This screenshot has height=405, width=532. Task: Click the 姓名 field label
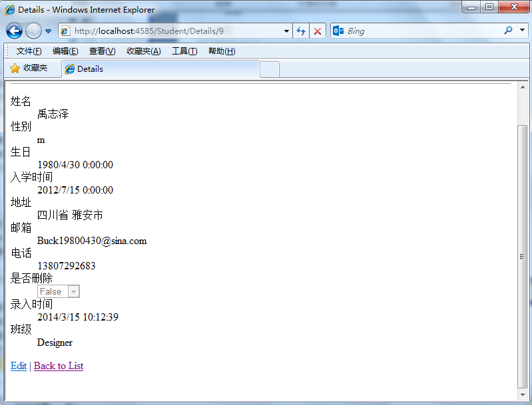pos(21,101)
